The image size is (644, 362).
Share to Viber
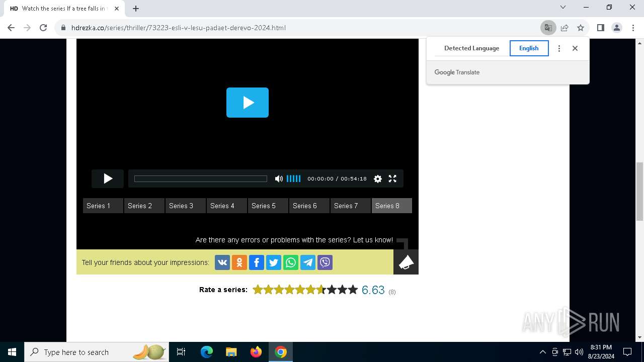coord(325,262)
